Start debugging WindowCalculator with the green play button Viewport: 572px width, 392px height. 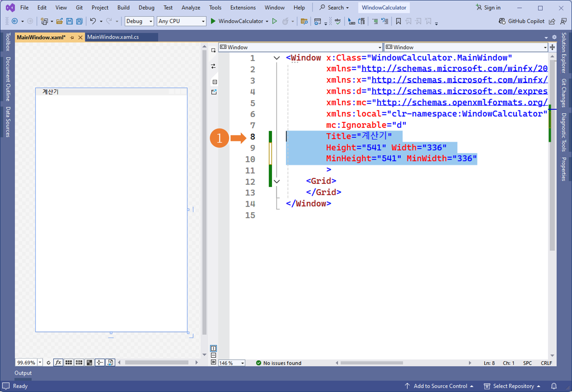point(213,21)
